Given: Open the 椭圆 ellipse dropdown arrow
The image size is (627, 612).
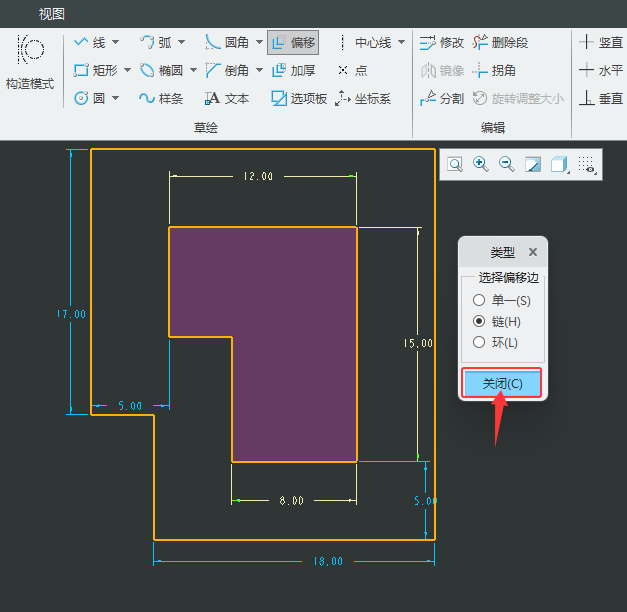Looking at the screenshot, I should [193, 70].
